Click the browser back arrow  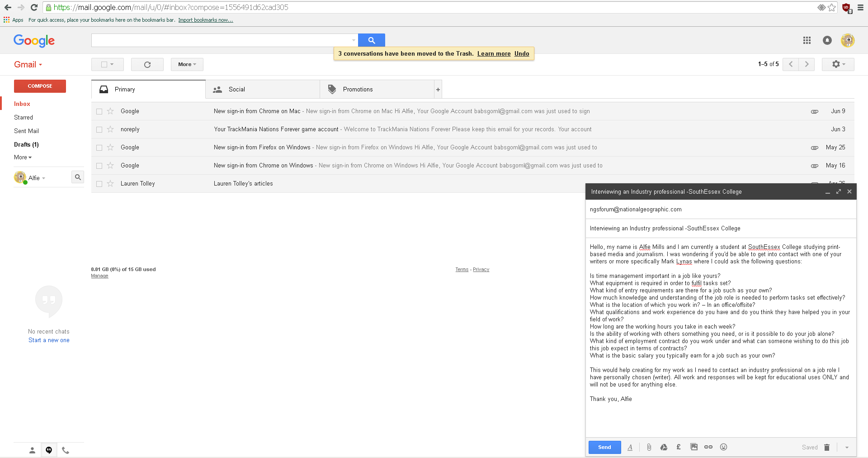(x=8, y=7)
